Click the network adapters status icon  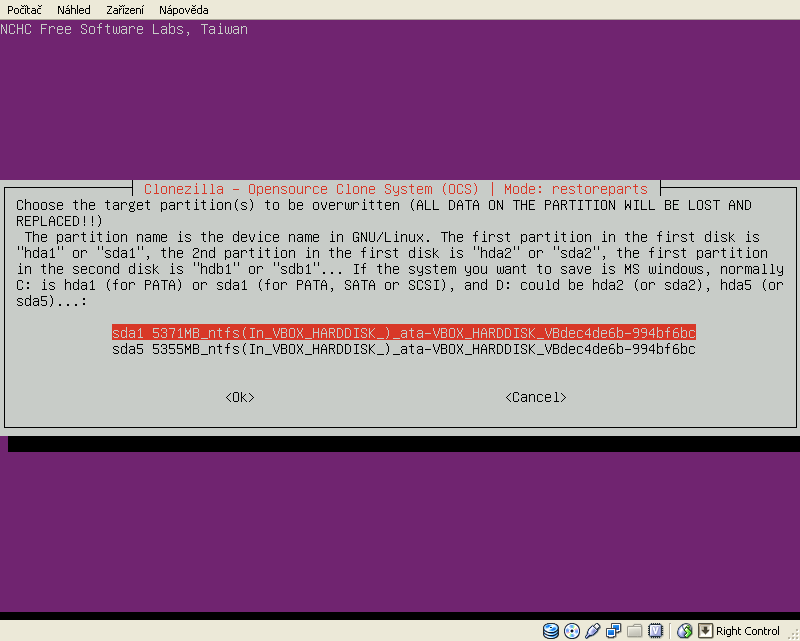pyautogui.click(x=614, y=631)
